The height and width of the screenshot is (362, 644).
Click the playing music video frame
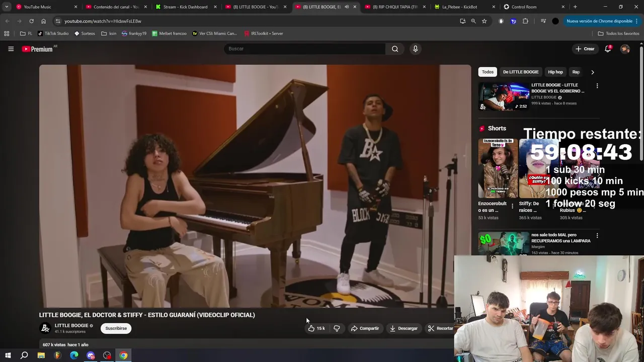pyautogui.click(x=255, y=186)
